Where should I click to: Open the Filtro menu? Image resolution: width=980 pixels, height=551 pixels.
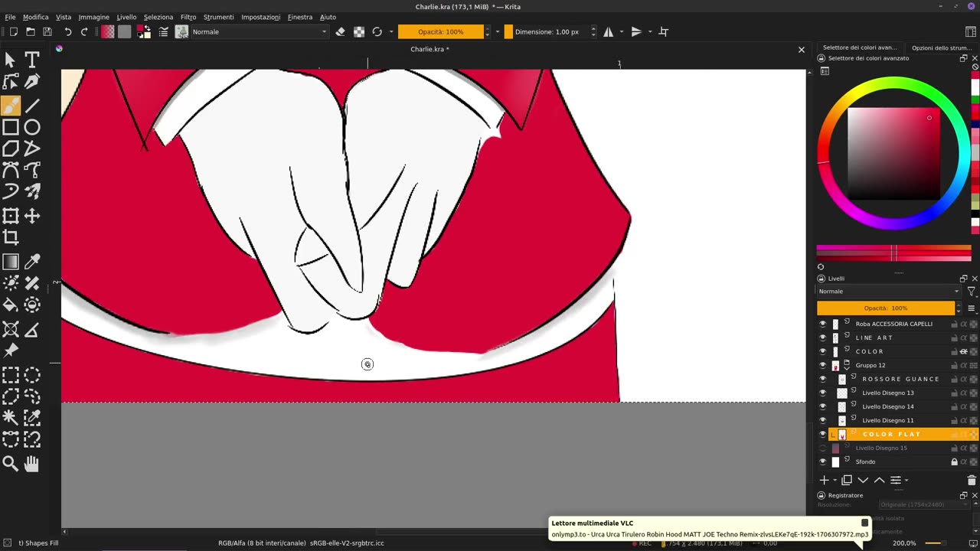188,17
